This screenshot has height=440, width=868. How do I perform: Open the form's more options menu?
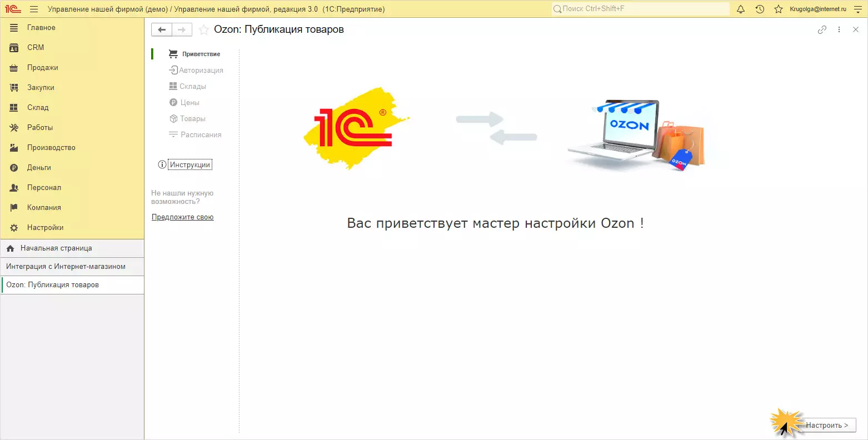point(839,29)
